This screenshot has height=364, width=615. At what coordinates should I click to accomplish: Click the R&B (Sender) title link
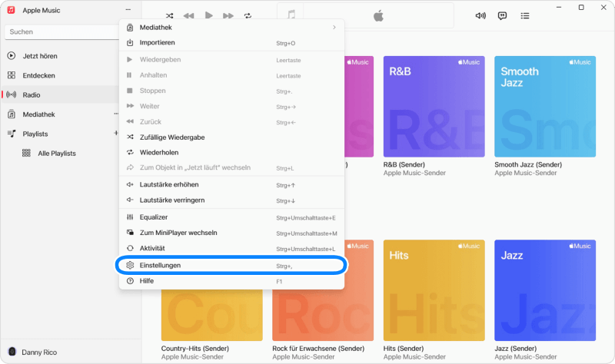coord(404,164)
